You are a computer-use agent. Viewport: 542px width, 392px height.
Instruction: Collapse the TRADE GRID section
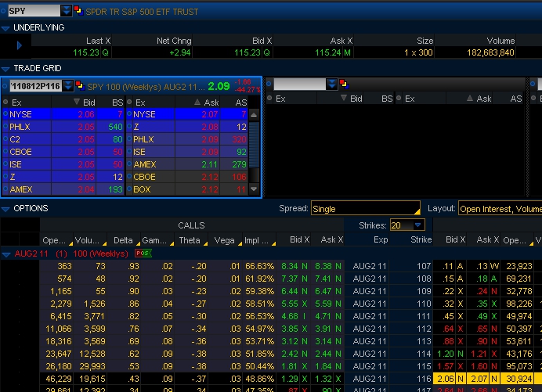tap(5, 69)
